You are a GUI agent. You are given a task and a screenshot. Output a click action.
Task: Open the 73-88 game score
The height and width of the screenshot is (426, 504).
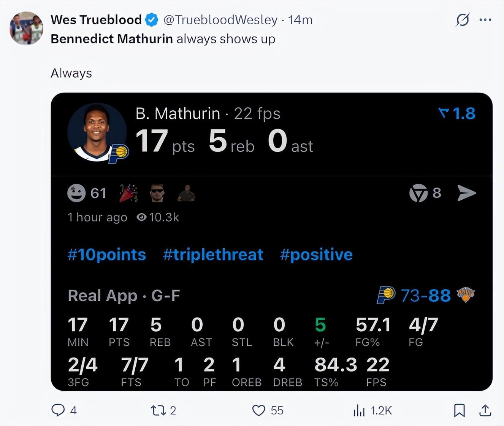tap(426, 295)
